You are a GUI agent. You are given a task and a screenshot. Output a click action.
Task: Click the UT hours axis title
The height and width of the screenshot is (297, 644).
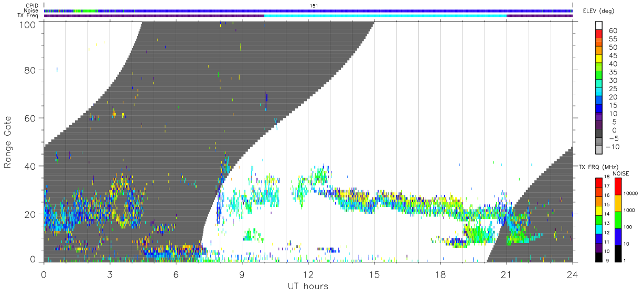tap(308, 286)
